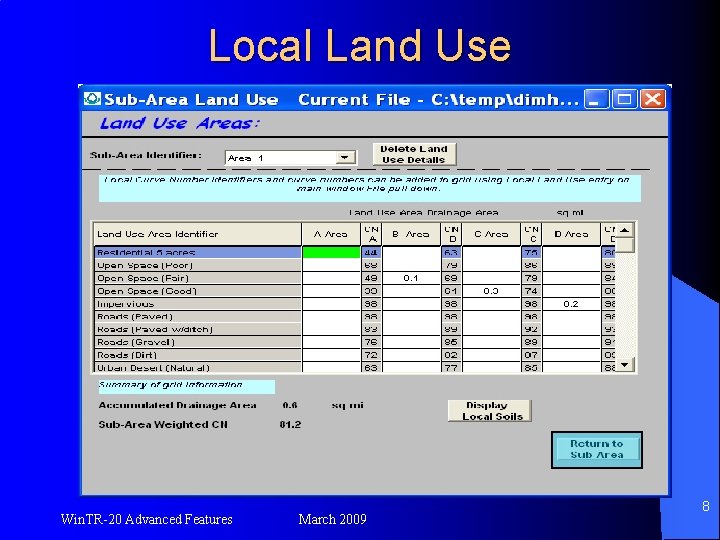Click the Return to Sub Area button
Image resolution: width=720 pixels, height=540 pixels.
coord(597,450)
